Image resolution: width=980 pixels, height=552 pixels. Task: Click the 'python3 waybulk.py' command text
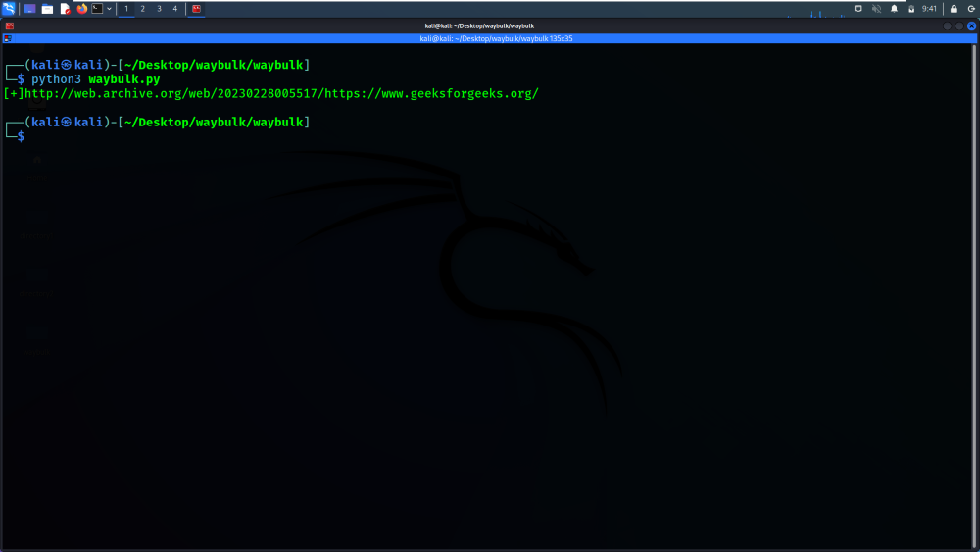96,79
